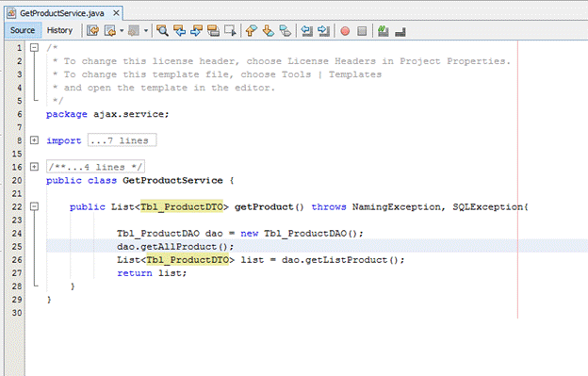Click the Java file icon on tab
The height and width of the screenshot is (376, 588).
[11, 13]
